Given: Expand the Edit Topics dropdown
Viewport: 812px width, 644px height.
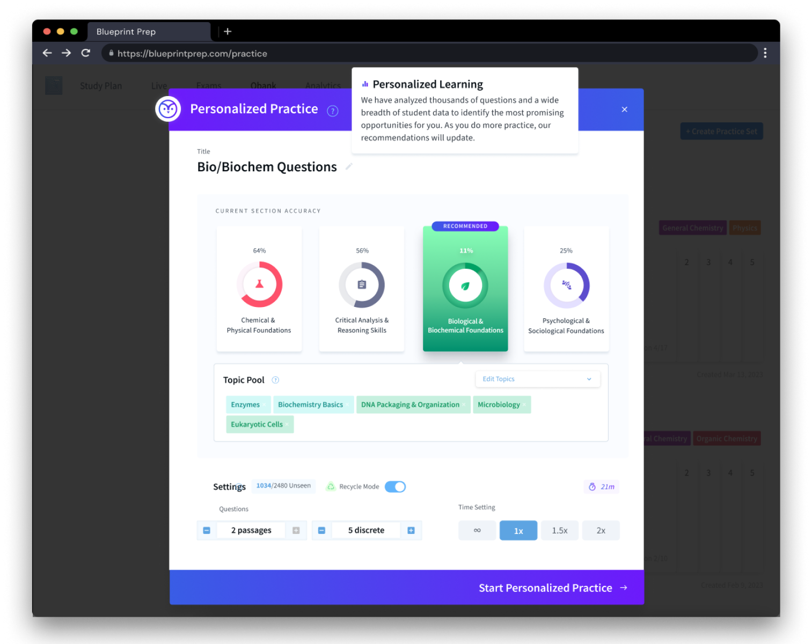Looking at the screenshot, I should click(538, 379).
